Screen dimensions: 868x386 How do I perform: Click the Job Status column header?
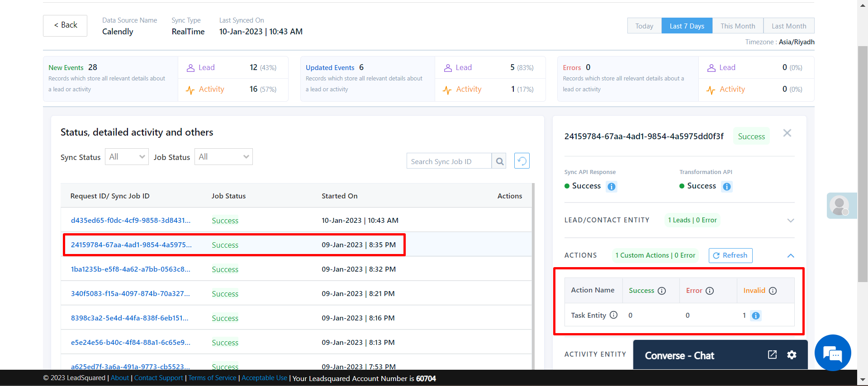click(x=228, y=196)
